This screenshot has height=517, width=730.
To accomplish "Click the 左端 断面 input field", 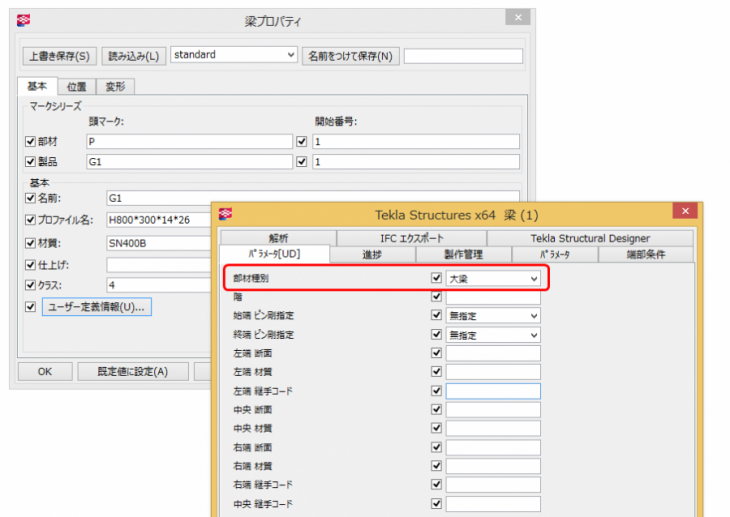I will point(493,354).
